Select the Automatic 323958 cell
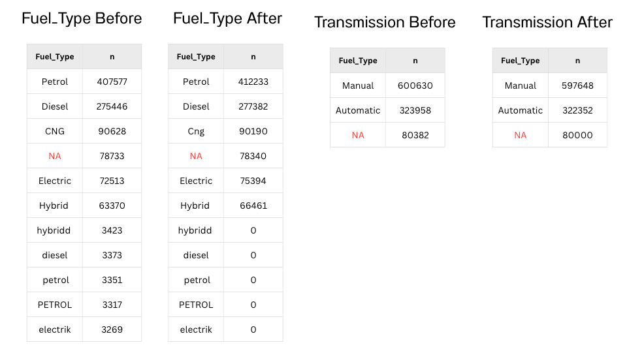644x349 pixels. click(415, 110)
